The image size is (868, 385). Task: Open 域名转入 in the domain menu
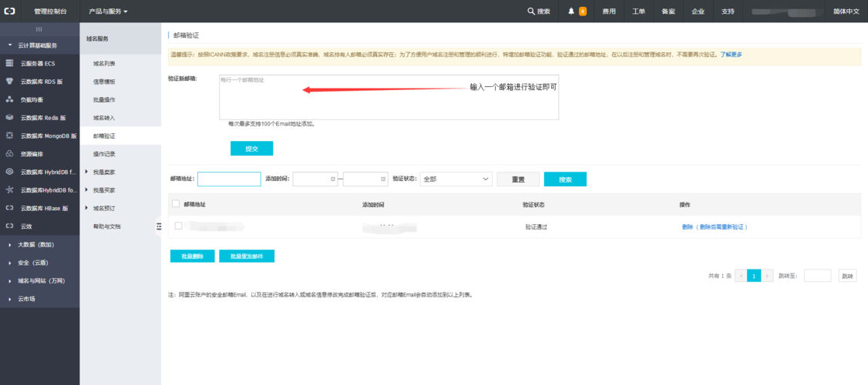104,118
